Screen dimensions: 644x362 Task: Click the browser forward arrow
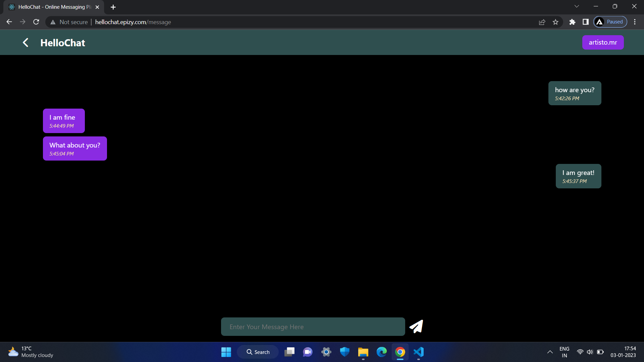point(22,22)
